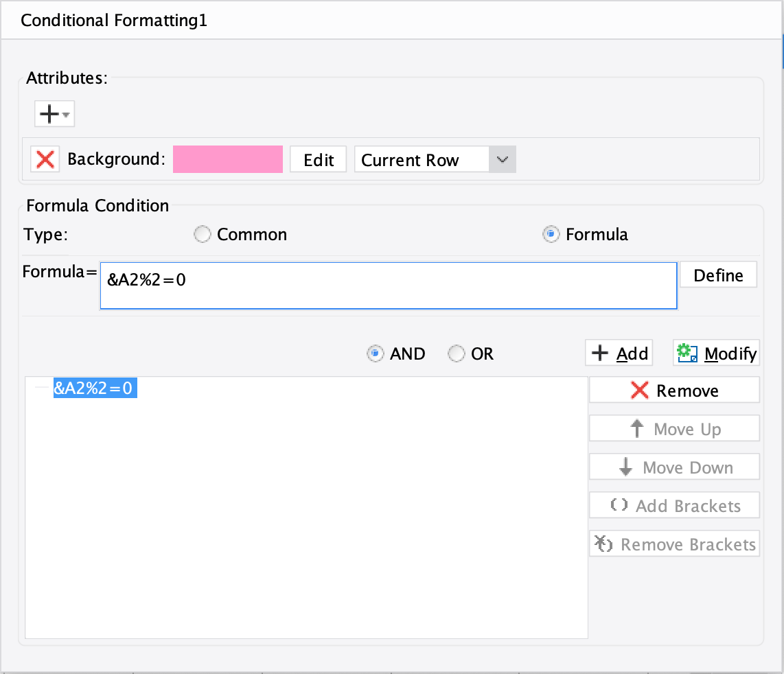This screenshot has width=784, height=674.
Task: Click the gear icon on the Modify button
Action: point(686,352)
